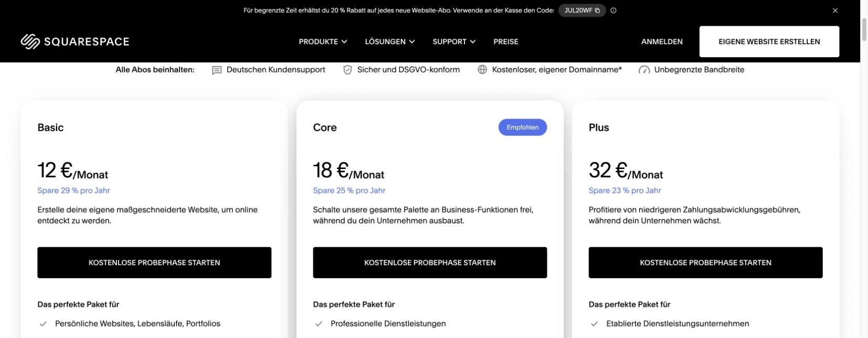Open the Preise page
The image size is (868, 338).
(506, 41)
